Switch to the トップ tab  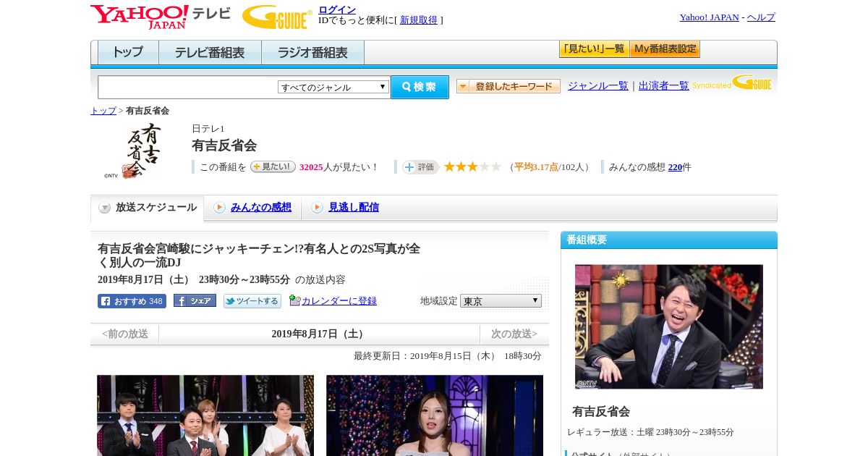pos(128,53)
